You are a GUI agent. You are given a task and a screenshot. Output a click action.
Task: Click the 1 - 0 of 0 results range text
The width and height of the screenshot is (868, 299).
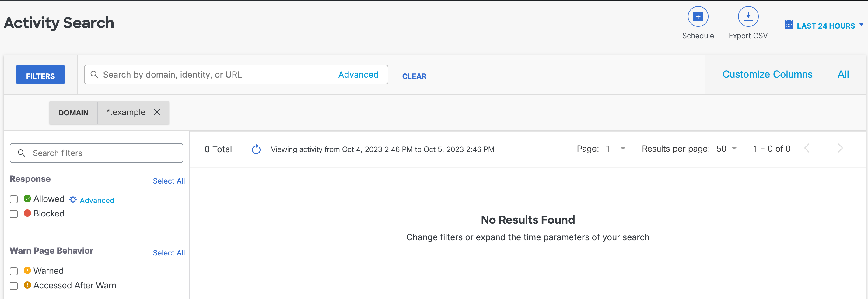[772, 149]
